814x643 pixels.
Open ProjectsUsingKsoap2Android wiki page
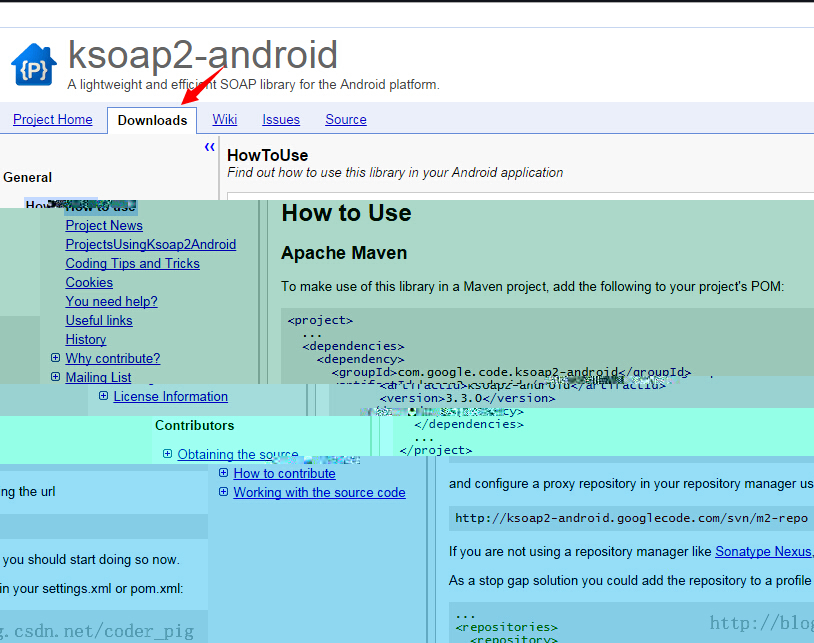pos(151,244)
